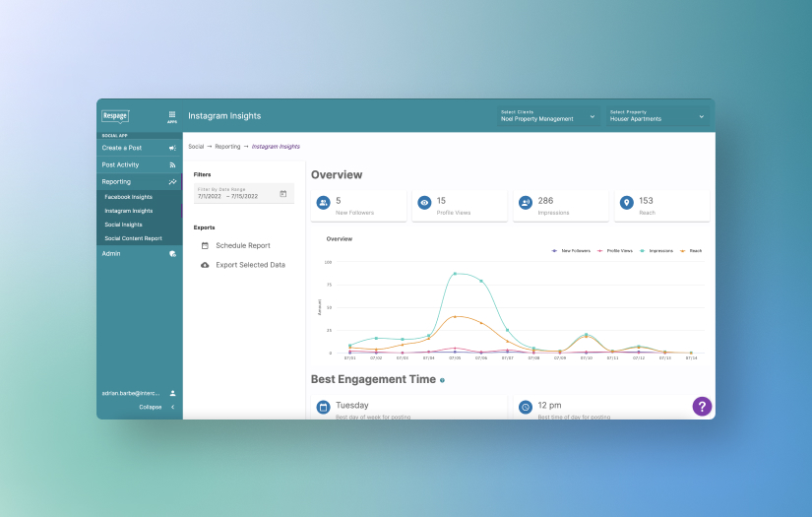
Task: Click the New Followers people icon
Action: pyautogui.click(x=323, y=203)
